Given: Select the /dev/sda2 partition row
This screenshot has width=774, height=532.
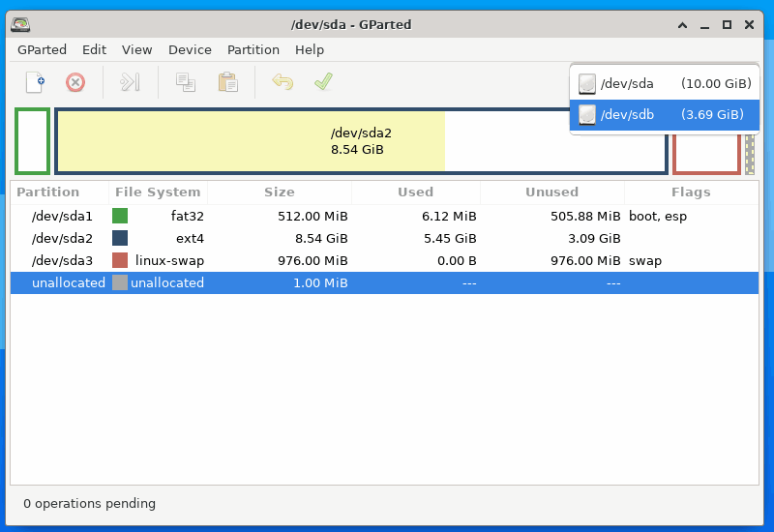Looking at the screenshot, I should pyautogui.click(x=384, y=238).
